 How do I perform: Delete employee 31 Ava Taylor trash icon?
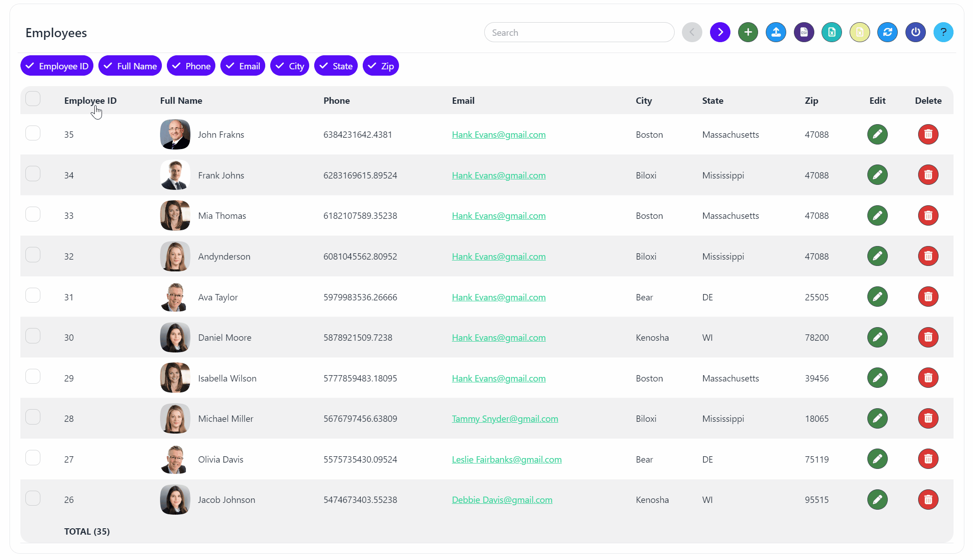tap(928, 297)
